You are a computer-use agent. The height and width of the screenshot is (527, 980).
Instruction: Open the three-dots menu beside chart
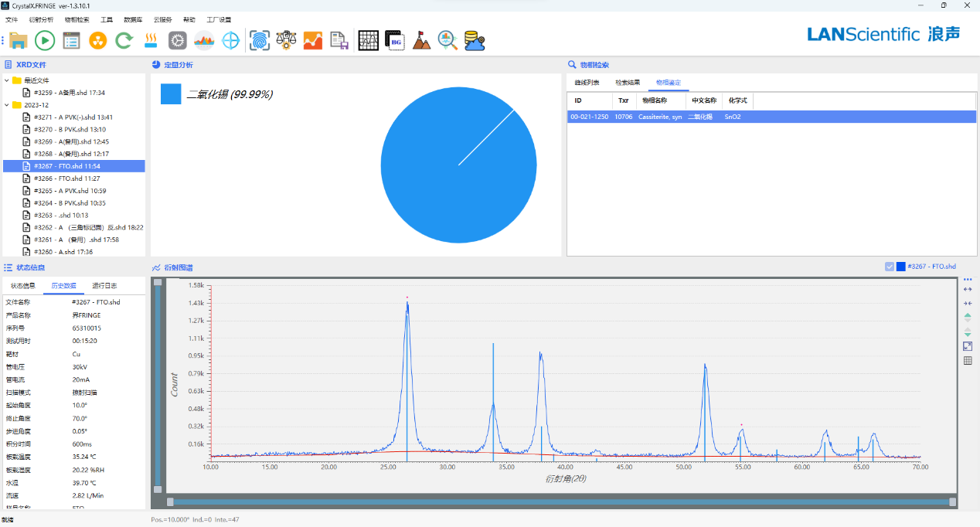(968, 280)
